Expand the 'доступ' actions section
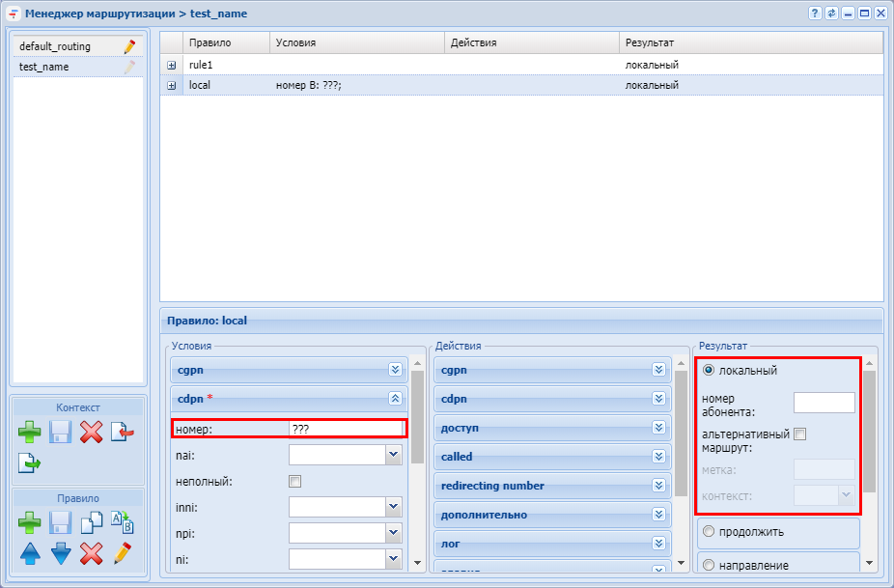Image resolution: width=894 pixels, height=588 pixels. (x=658, y=428)
